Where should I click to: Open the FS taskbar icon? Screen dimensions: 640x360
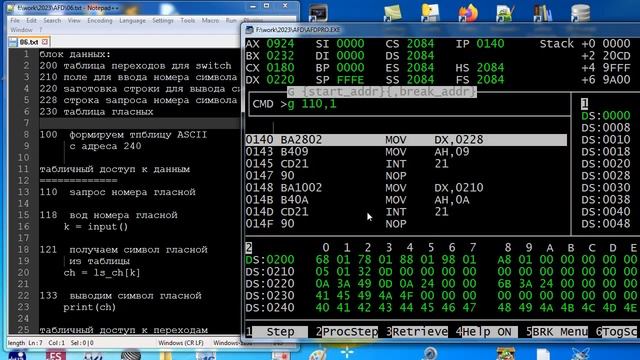[x=56, y=355]
